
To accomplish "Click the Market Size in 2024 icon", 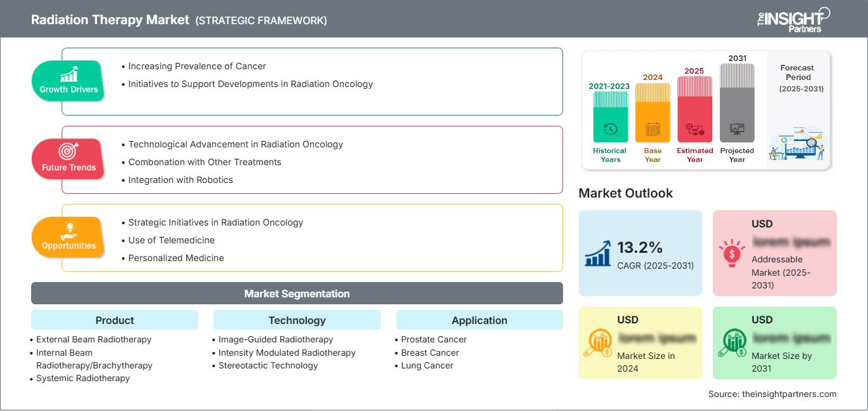I will tap(598, 343).
